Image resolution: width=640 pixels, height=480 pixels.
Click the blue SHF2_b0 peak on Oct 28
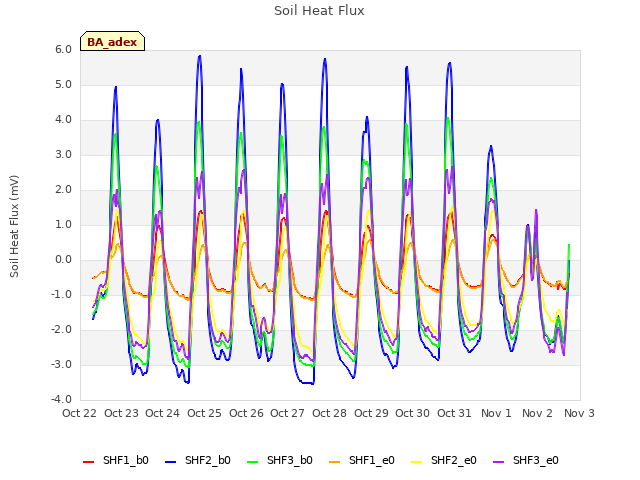pyautogui.click(x=325, y=59)
